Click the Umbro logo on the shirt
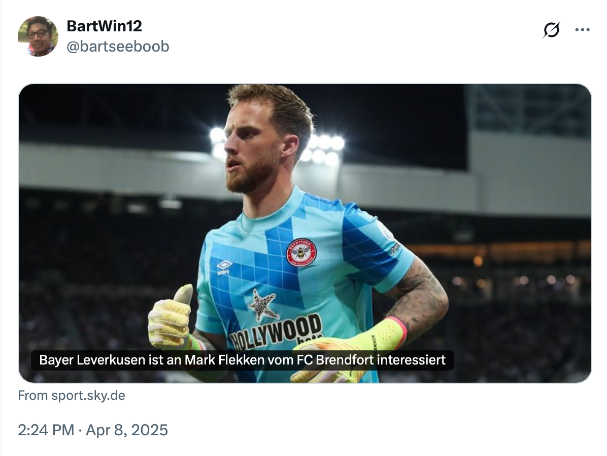The height and width of the screenshot is (456, 607). [225, 266]
